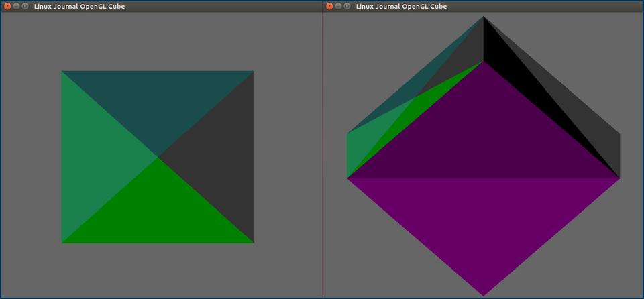Maximize the left OpenGL Cube window
The height and width of the screenshot is (299, 644).
[25, 6]
